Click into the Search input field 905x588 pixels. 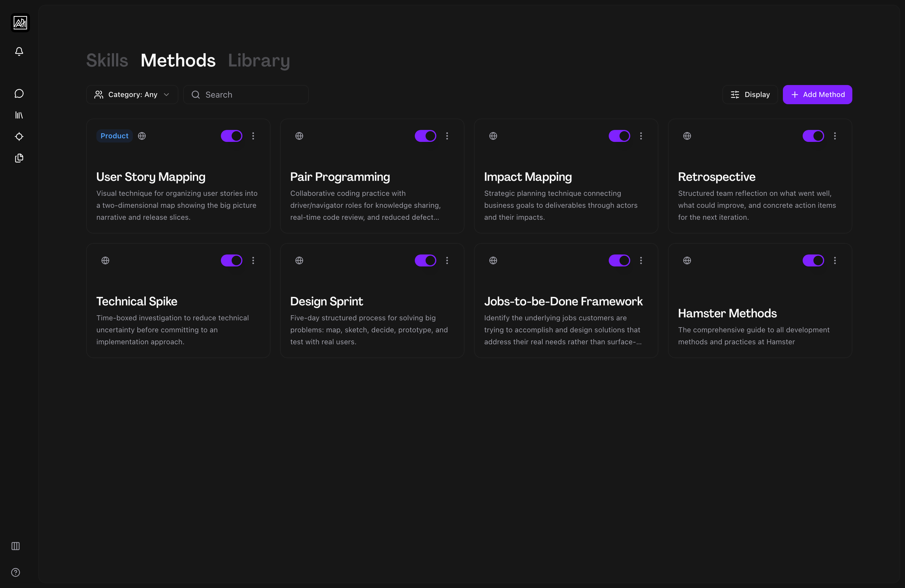[251, 95]
